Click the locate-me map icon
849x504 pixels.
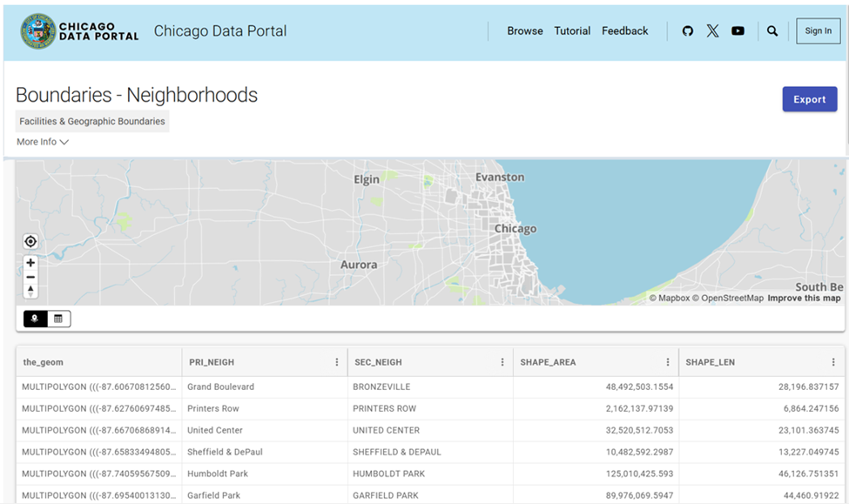(30, 242)
